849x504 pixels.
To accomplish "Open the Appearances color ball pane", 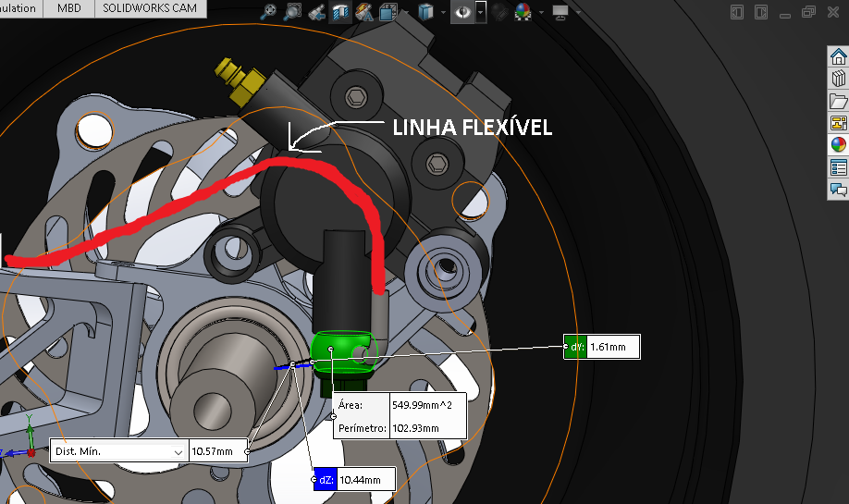I will pyautogui.click(x=838, y=144).
